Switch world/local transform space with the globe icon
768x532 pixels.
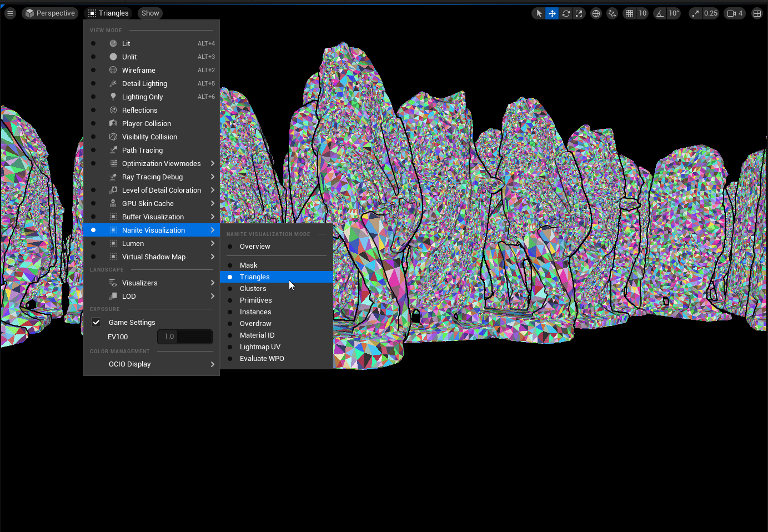[596, 13]
